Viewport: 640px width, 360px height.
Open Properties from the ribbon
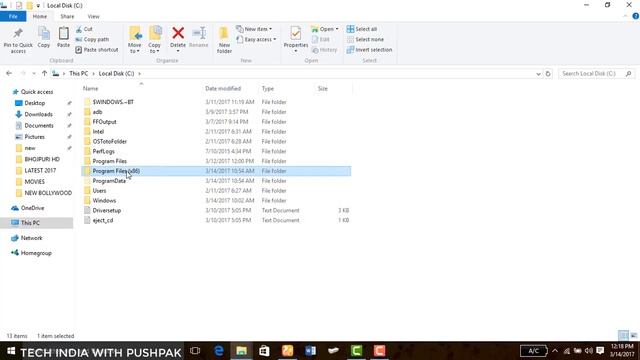tap(296, 39)
